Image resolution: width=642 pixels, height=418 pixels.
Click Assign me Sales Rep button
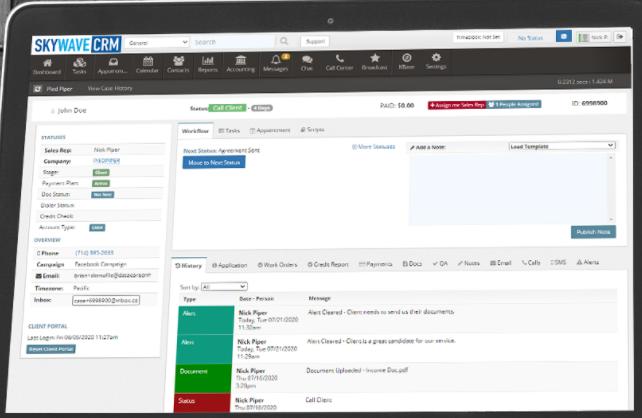pos(457,105)
